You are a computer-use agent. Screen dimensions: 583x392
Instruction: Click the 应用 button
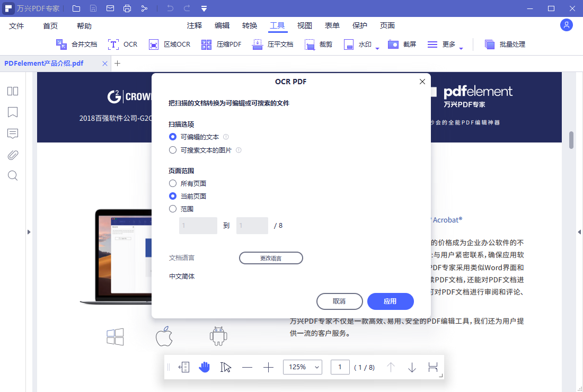(391, 301)
